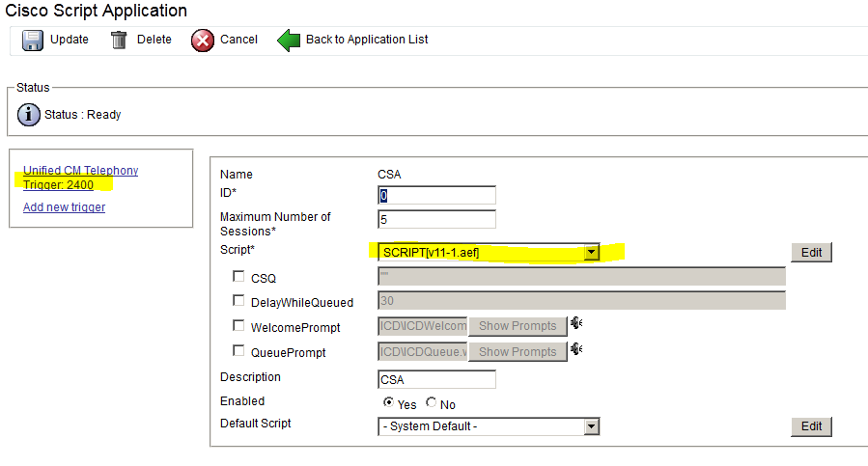Viewport: 868px width, 466px height.
Task: Click the WelcomePrompt path field
Action: [x=423, y=326]
